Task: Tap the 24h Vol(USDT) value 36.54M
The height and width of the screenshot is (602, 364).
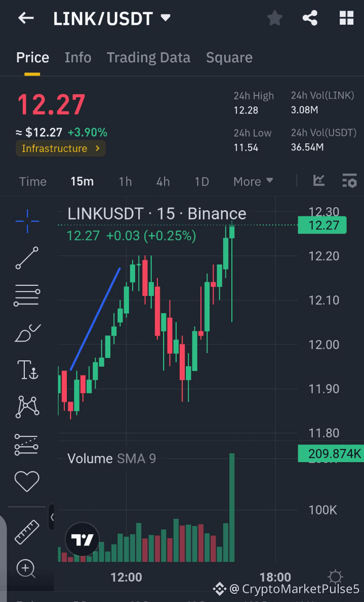Action: 307,147
